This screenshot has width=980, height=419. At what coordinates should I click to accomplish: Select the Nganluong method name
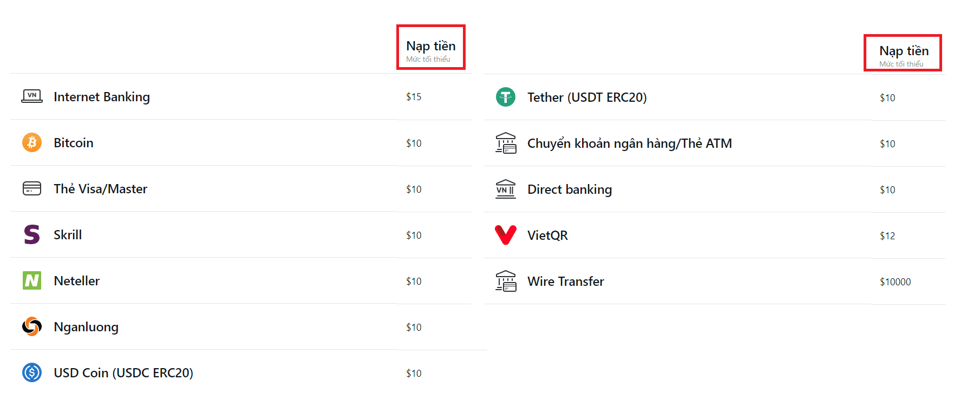point(86,327)
